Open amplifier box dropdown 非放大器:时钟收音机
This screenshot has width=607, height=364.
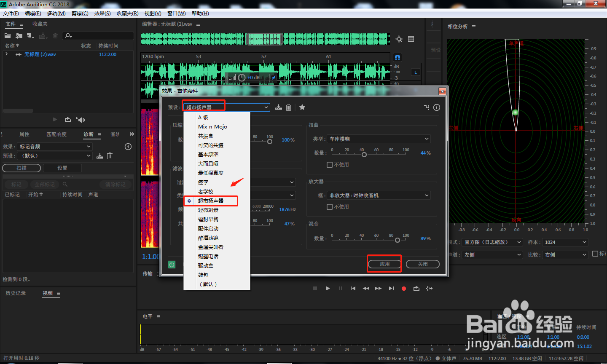coord(379,195)
